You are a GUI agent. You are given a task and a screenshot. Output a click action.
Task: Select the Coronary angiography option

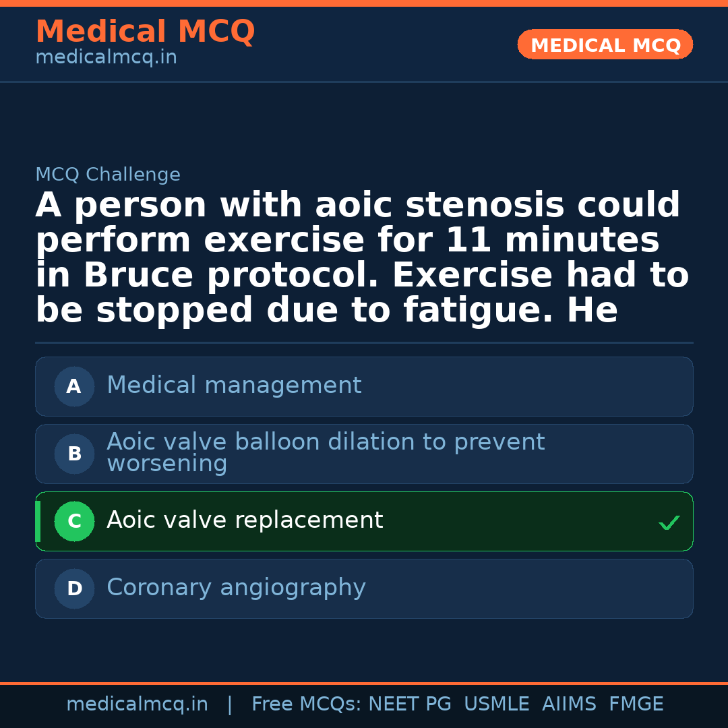236,588
